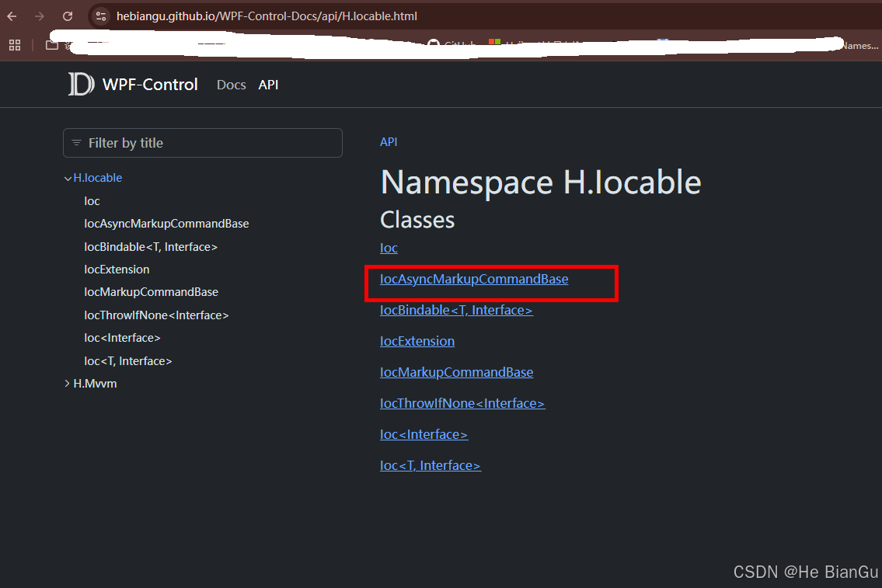The width and height of the screenshot is (882, 588).
Task: Open IocThrowIfNone<Interface> class link
Action: (462, 404)
